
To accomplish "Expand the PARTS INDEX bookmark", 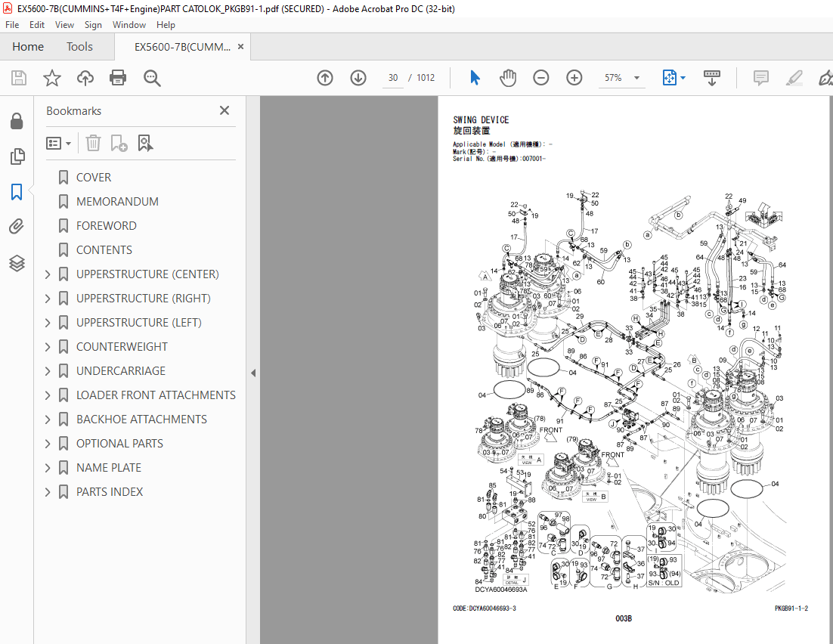I will (48, 492).
